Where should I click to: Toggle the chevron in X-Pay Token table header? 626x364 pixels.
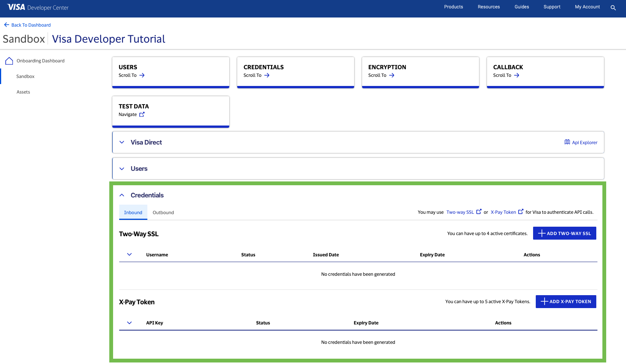(129, 323)
